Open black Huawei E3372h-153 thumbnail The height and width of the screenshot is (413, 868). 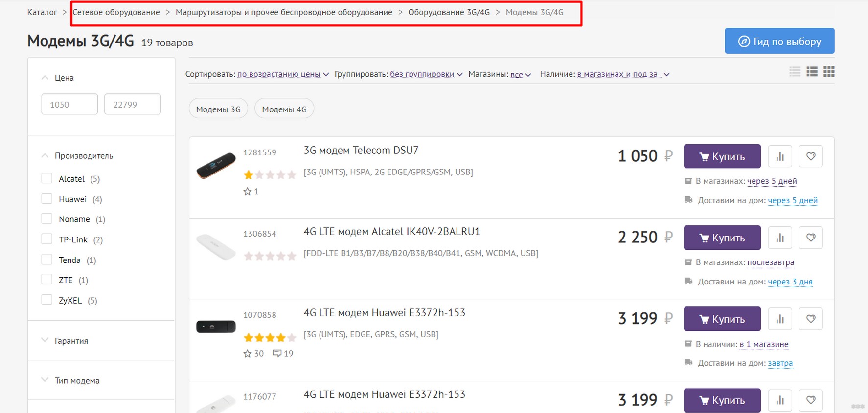pos(216,326)
